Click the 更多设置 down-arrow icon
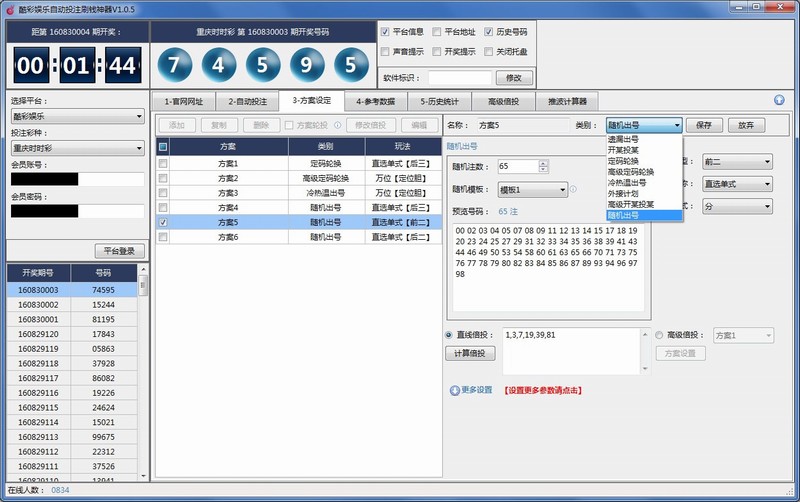Image resolution: width=800 pixels, height=502 pixels. point(454,390)
